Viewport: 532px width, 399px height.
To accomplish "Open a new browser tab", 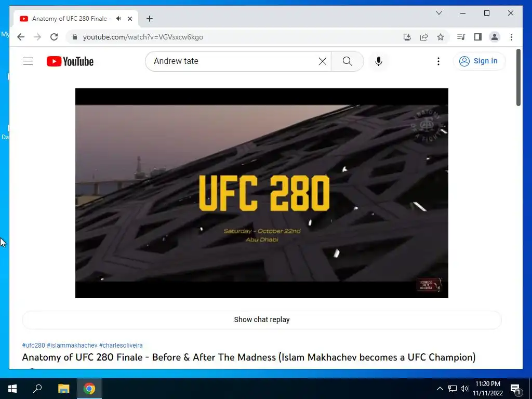I will [x=150, y=19].
